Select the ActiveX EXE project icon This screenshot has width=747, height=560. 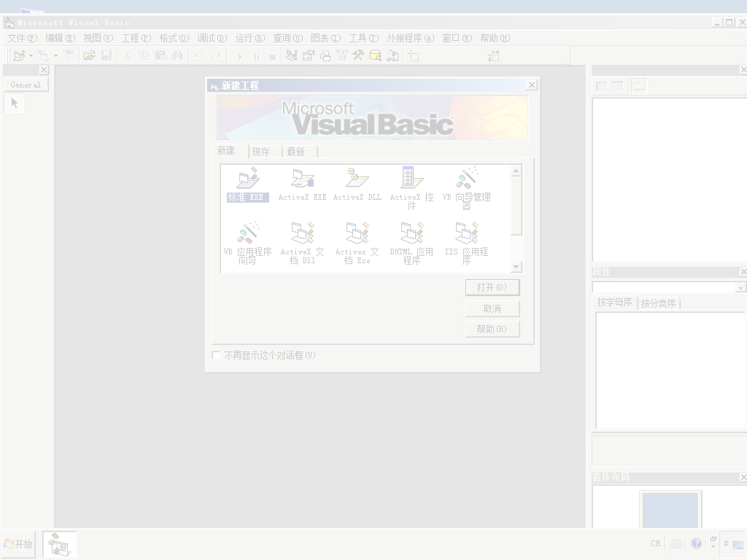pyautogui.click(x=303, y=184)
